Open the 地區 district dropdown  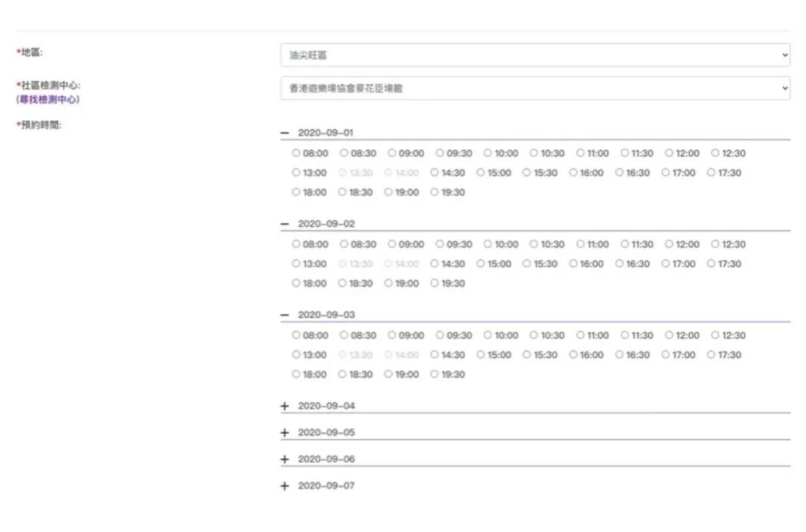point(534,55)
